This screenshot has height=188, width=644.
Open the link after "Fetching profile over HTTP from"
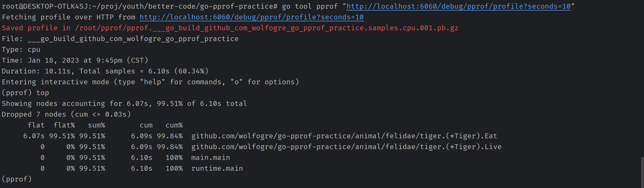[251, 17]
